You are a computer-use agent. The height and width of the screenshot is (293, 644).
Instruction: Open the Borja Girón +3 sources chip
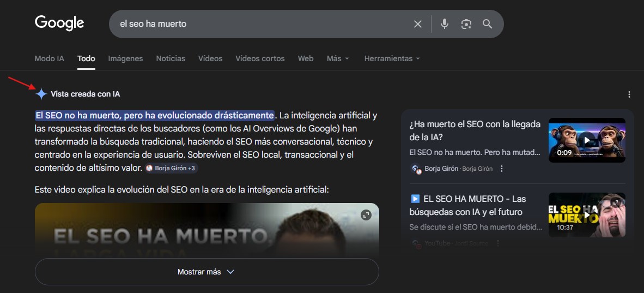171,168
